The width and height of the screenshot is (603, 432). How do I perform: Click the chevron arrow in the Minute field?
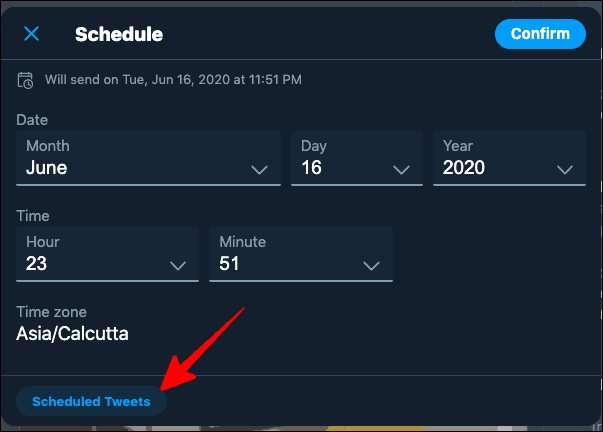[x=371, y=265]
